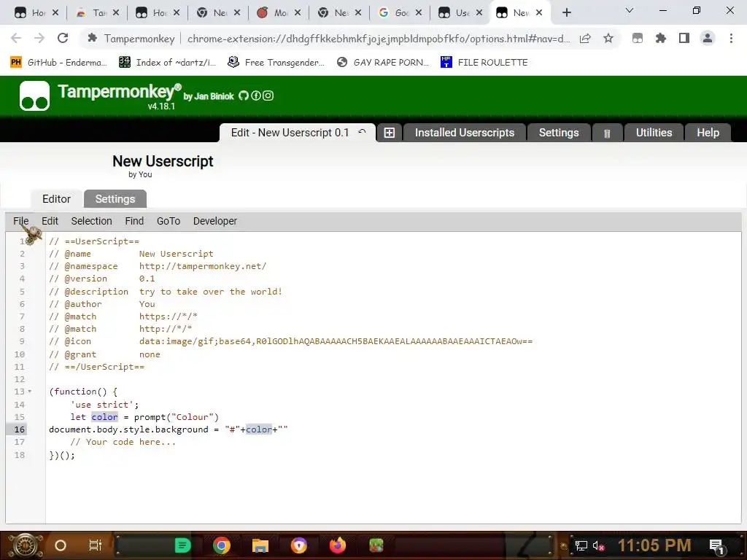
Task: Switch to the script Settings tab
Action: [115, 199]
